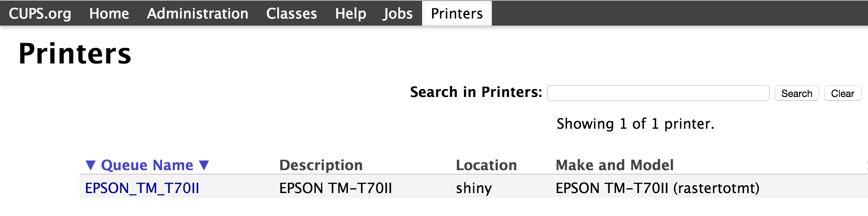This screenshot has width=868, height=216.
Task: Sort by the Queue Name header link
Action: [x=147, y=165]
